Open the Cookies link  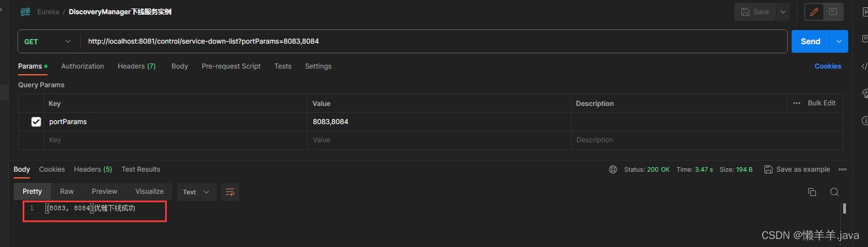point(828,66)
